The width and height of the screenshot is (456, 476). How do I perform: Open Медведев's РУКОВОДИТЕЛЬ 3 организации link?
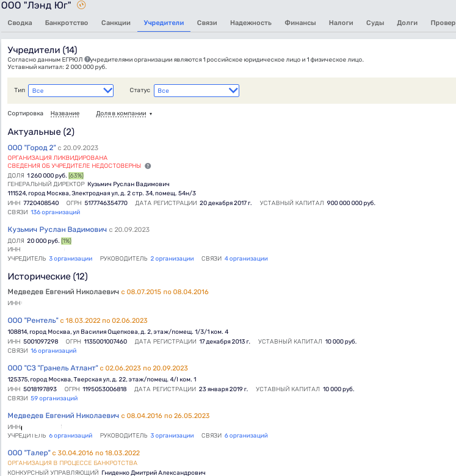tap(172, 436)
